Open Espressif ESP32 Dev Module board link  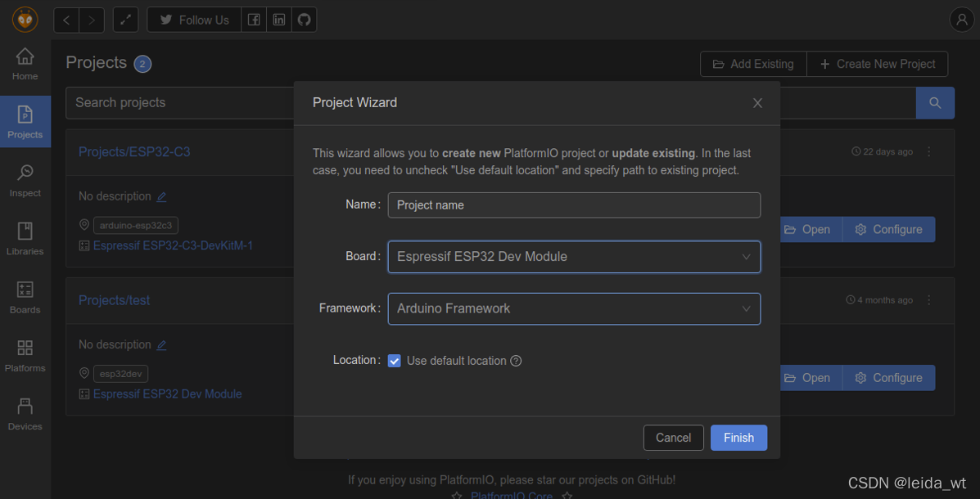168,394
